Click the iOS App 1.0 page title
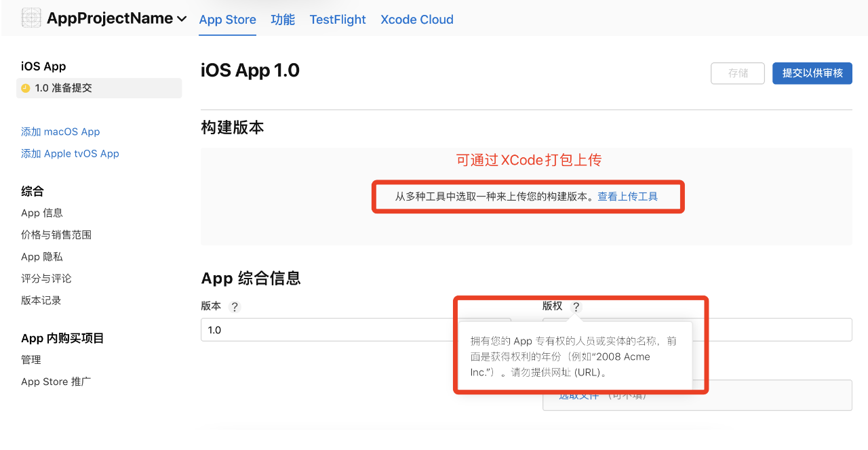Screen dimensions: 868x450 point(250,70)
